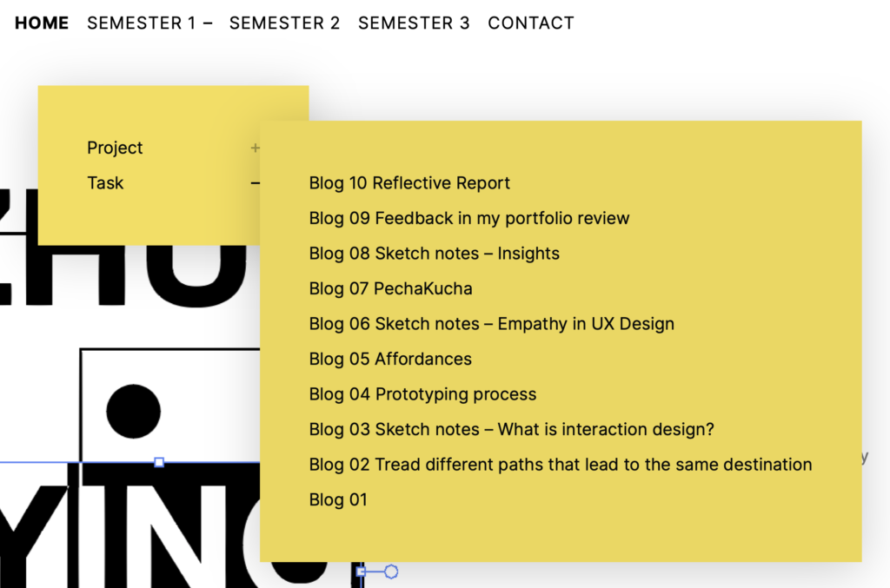Go to the HOME page
Viewport: 890px width, 588px height.
(42, 23)
